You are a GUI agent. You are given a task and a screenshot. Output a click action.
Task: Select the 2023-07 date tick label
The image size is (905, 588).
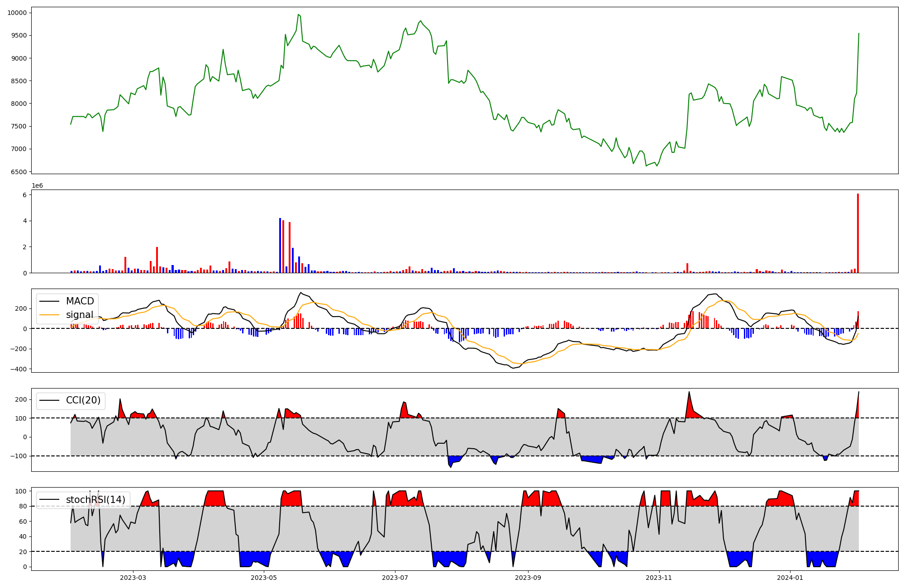click(395, 578)
